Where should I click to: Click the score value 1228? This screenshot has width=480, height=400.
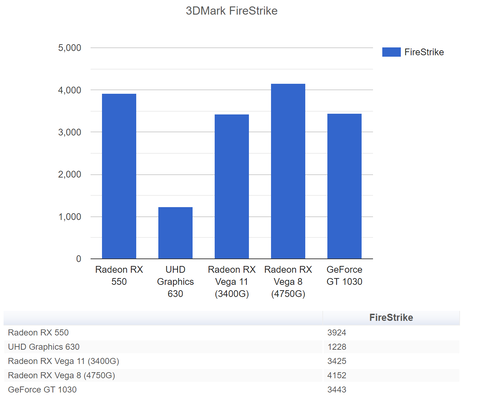coord(337,347)
